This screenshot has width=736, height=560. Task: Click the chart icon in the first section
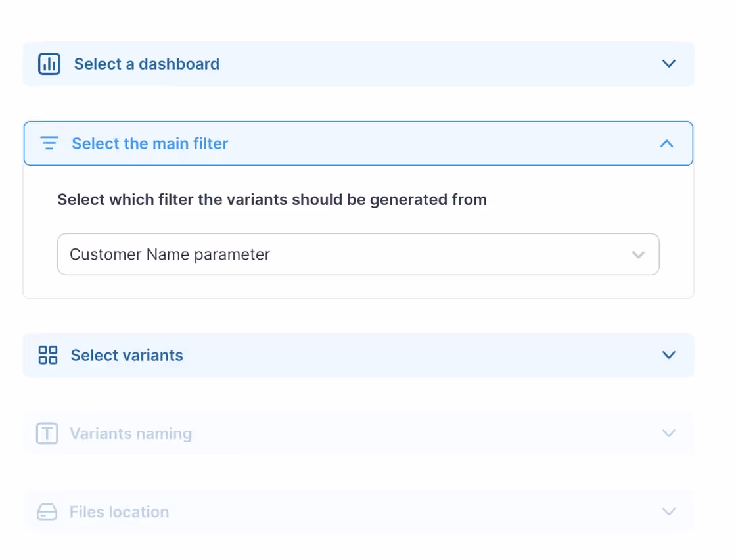tap(49, 64)
